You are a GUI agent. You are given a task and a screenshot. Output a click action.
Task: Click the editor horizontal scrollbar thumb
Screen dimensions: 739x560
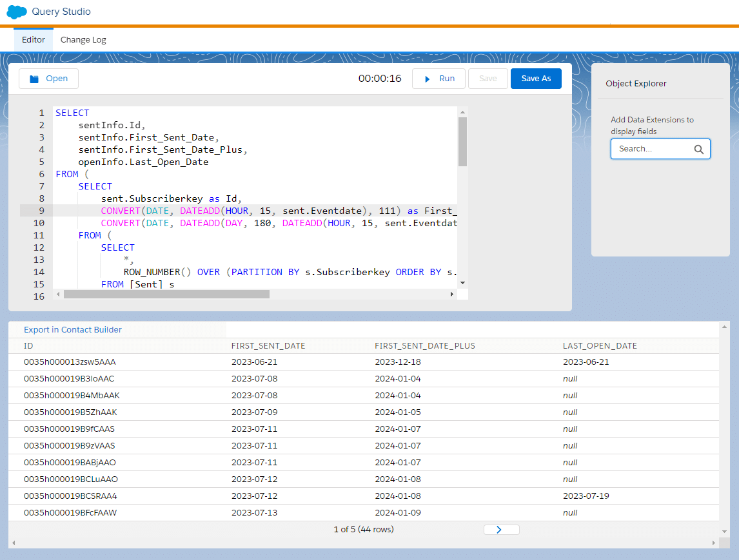coord(167,294)
